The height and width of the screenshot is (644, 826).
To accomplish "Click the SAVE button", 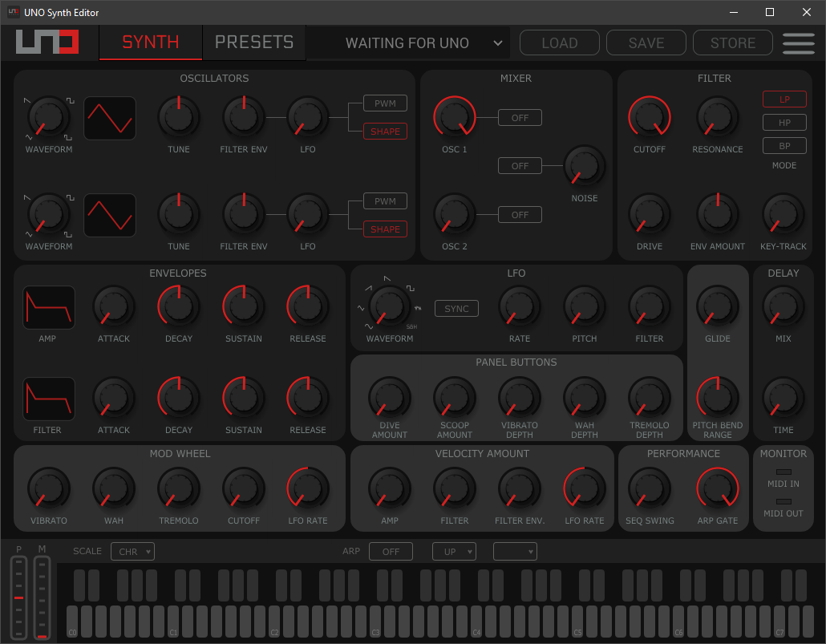I will click(x=646, y=43).
